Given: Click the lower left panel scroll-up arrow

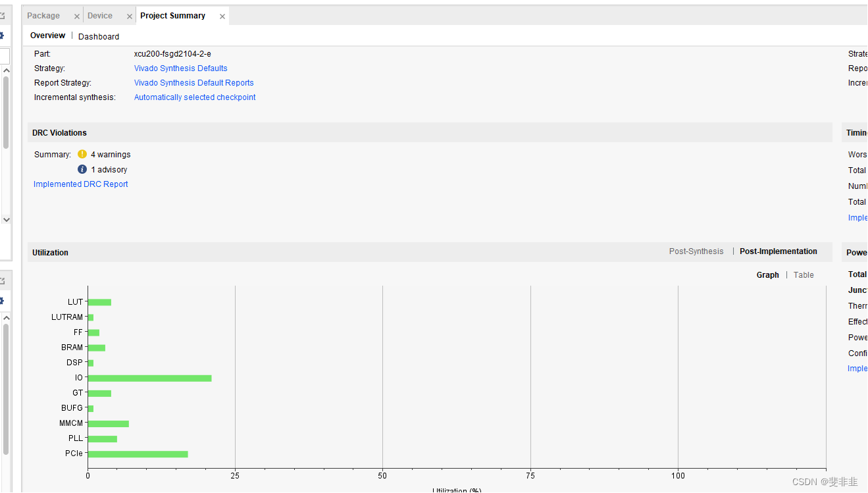Looking at the screenshot, I should pos(6,318).
